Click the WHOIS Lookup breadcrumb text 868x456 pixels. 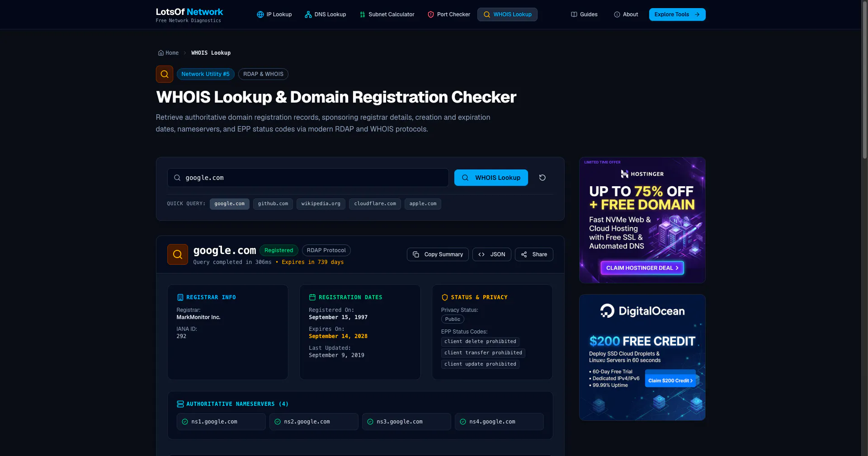(x=211, y=53)
